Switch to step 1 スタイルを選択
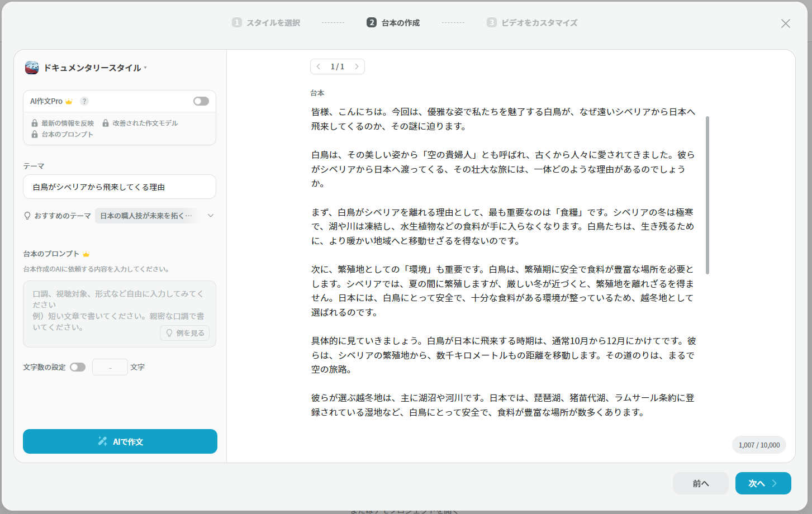 click(x=267, y=23)
